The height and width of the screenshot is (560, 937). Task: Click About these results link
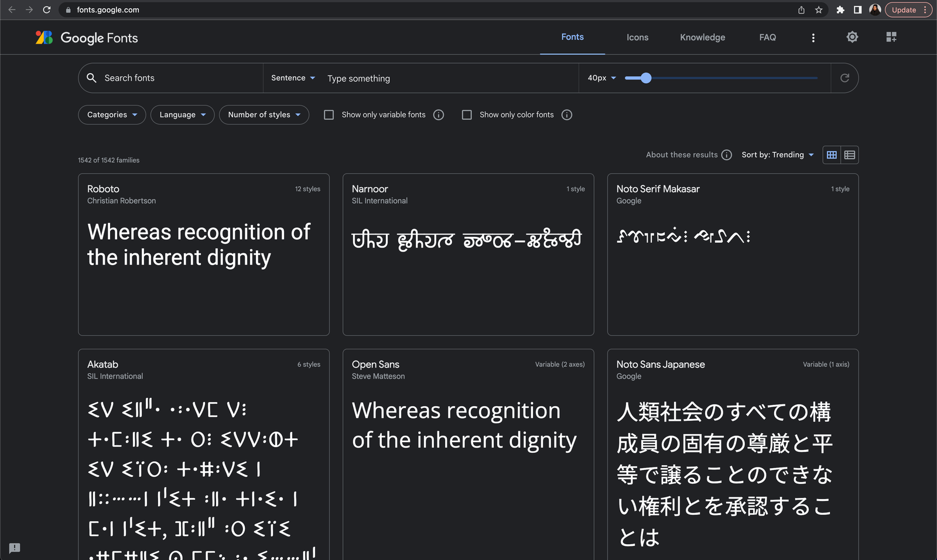click(682, 155)
